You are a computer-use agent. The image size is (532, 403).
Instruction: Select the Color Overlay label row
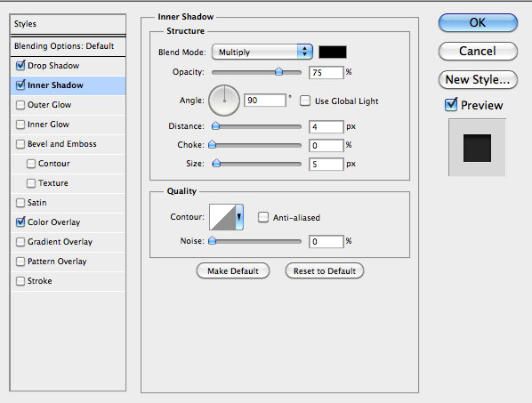click(68, 222)
